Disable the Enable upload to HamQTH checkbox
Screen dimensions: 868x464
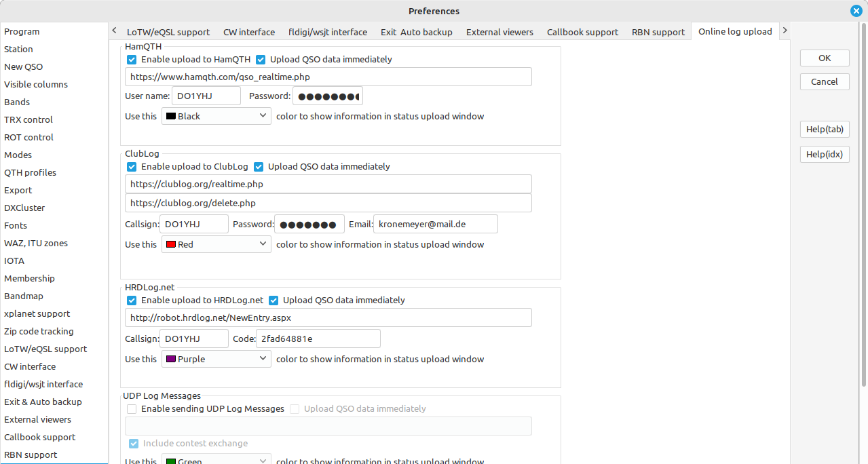click(132, 60)
